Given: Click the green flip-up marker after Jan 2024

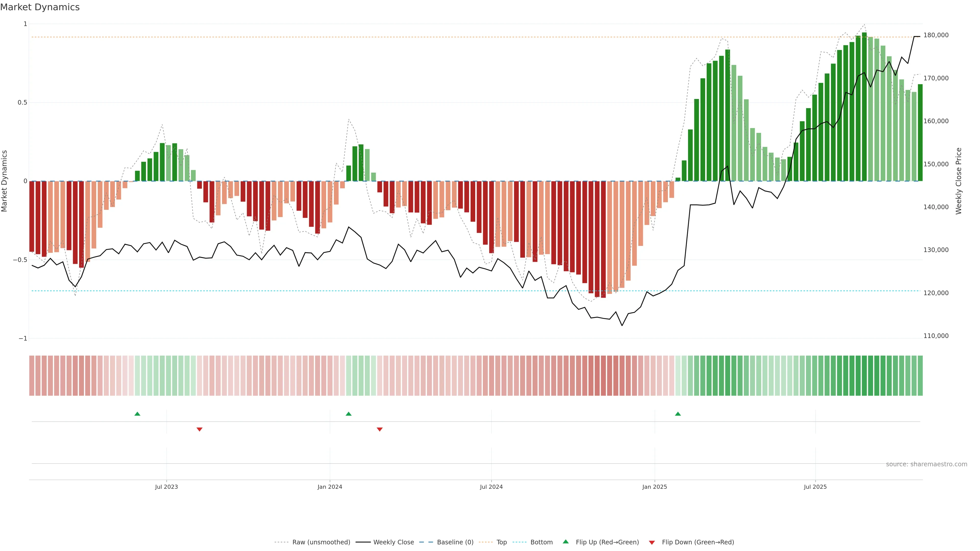Looking at the screenshot, I should [x=348, y=414].
